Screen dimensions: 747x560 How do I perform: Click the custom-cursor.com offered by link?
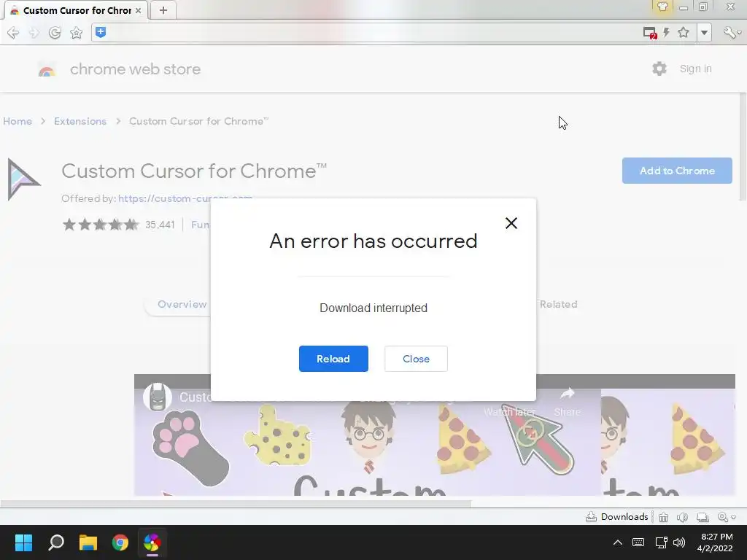(185, 198)
